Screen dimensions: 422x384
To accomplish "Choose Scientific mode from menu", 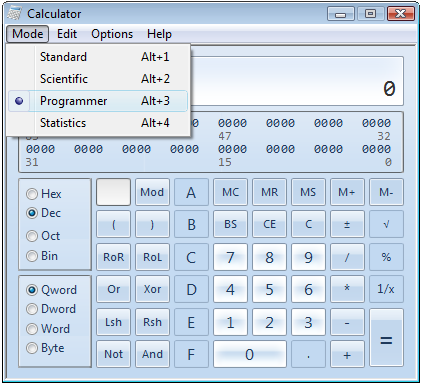I will coord(98,79).
